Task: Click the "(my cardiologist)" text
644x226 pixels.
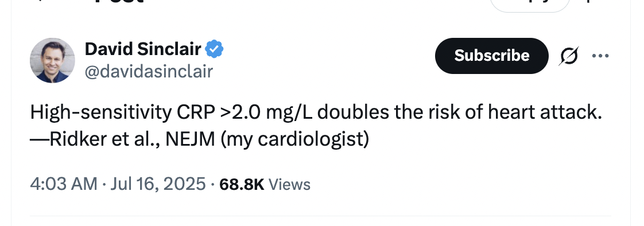Action: [x=294, y=139]
